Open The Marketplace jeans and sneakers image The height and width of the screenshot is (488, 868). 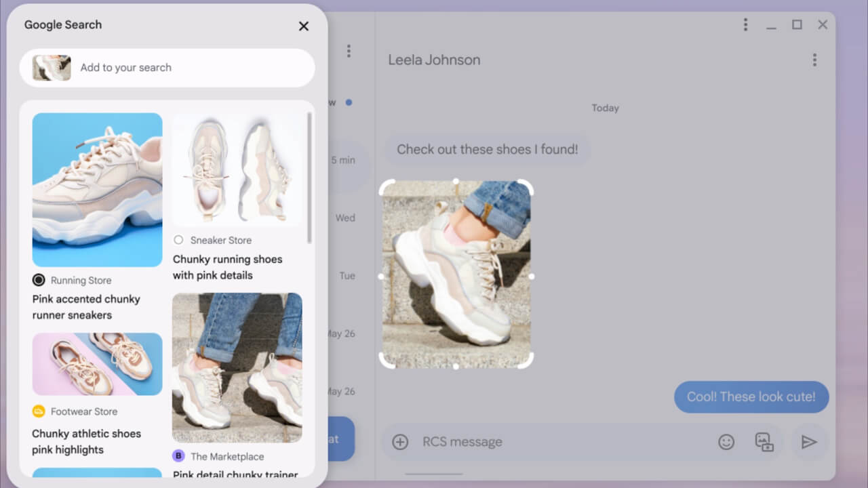click(237, 367)
